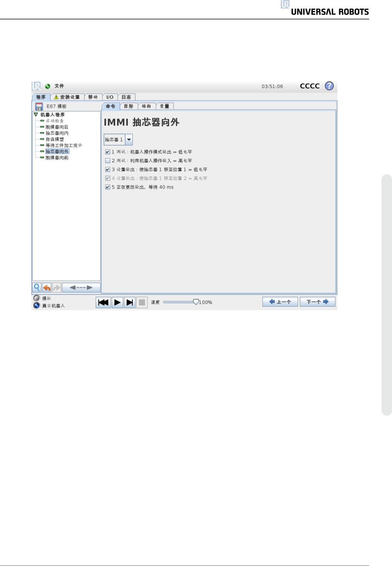Open the 移动 tab
The width and height of the screenshot is (392, 566).
[93, 97]
